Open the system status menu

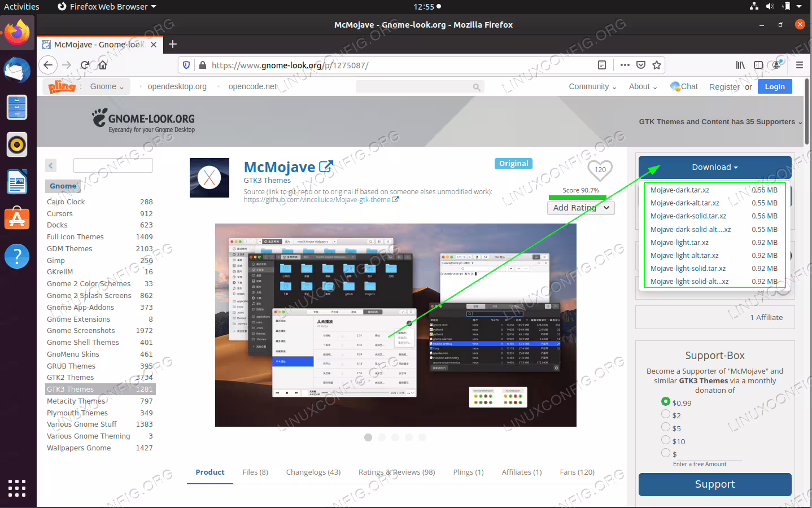point(776,7)
